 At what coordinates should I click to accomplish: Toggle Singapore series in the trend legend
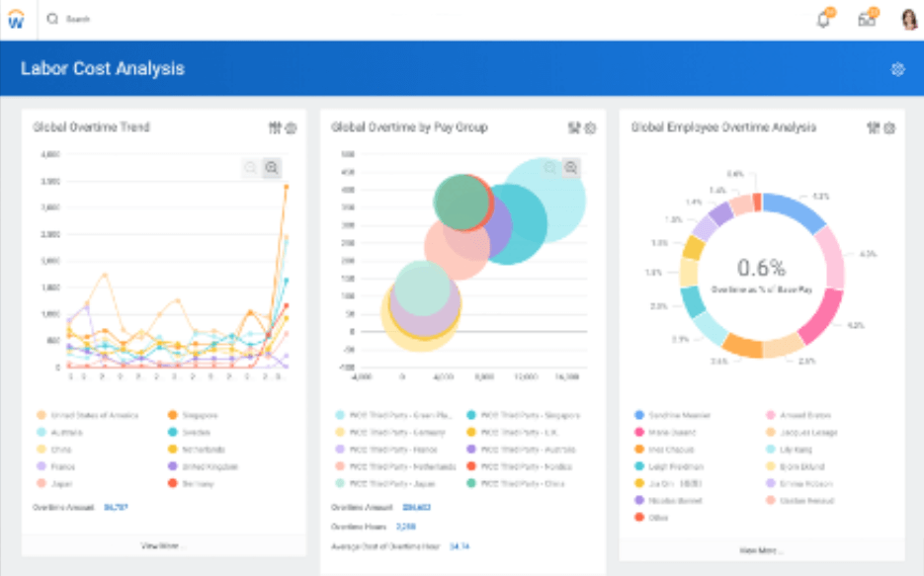(196, 415)
